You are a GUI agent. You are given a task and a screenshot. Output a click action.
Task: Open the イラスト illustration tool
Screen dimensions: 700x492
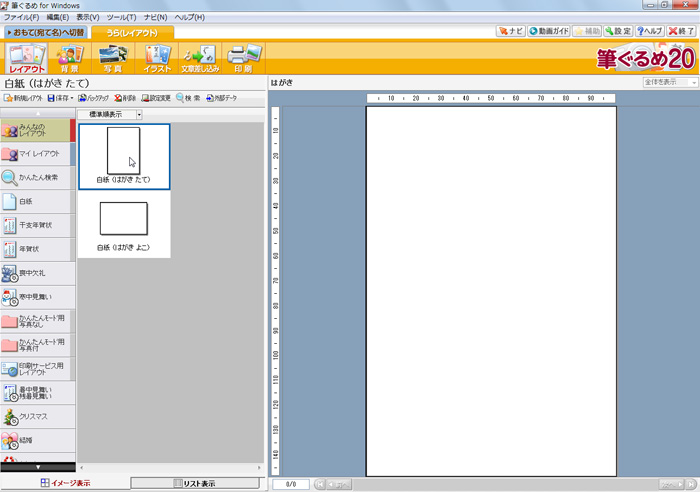coord(156,59)
